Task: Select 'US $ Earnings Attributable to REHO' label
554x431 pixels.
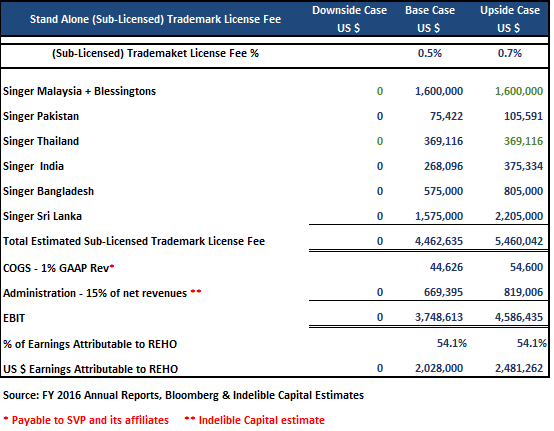Action: 90,369
